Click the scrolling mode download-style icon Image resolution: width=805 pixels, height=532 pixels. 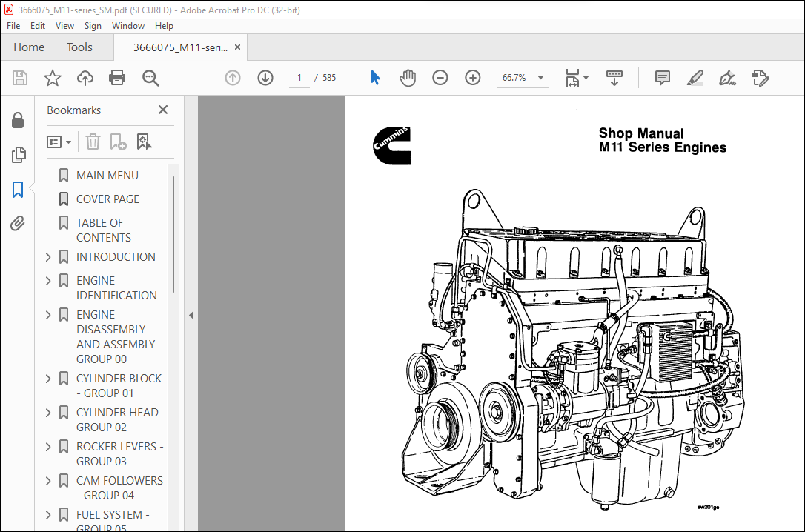click(x=614, y=78)
